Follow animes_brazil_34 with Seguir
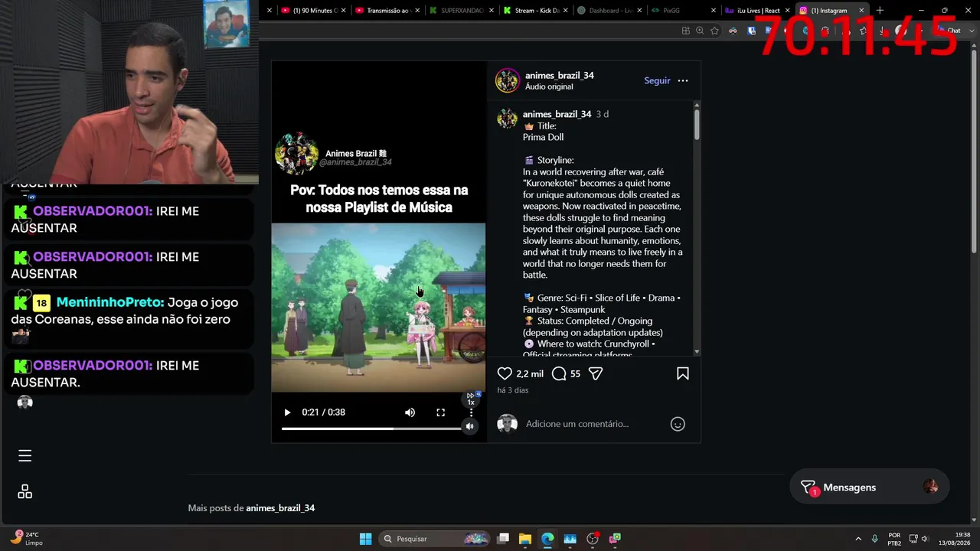980x551 pixels. click(x=657, y=80)
